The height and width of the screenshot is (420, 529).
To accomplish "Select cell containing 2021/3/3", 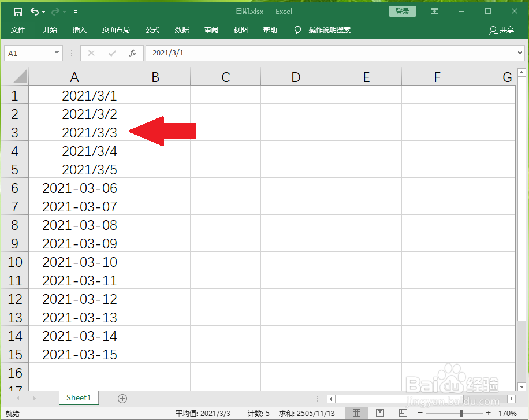I will pyautogui.click(x=74, y=133).
